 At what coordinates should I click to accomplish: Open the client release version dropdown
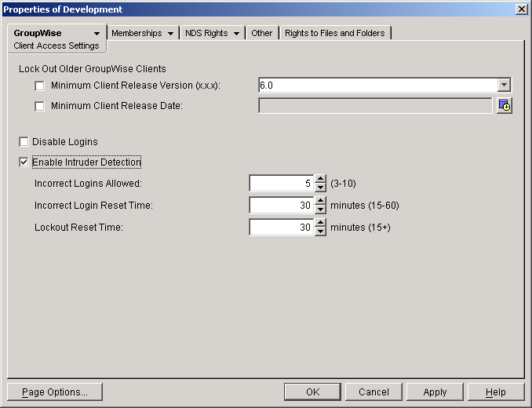(x=505, y=85)
